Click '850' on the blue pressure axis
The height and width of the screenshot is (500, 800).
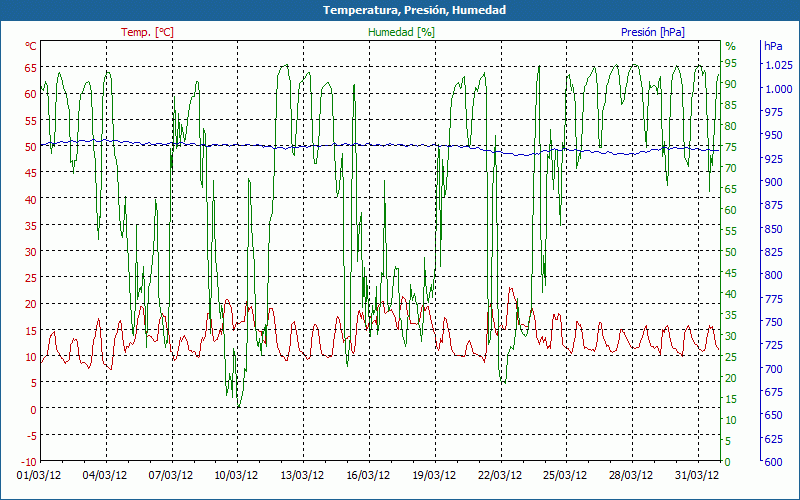point(773,229)
